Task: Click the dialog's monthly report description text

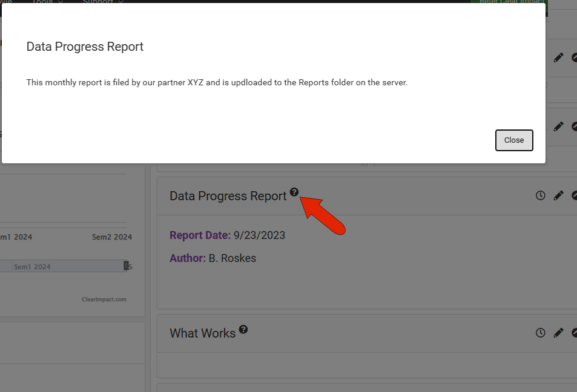Action: click(217, 82)
